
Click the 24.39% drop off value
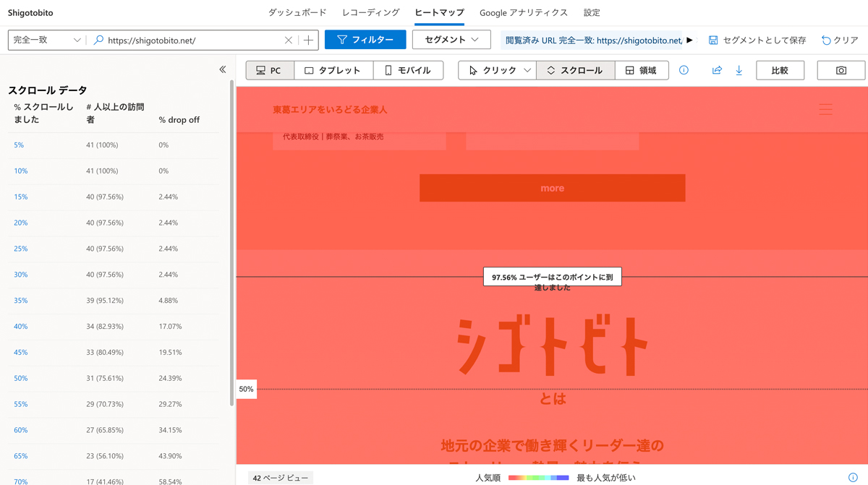pyautogui.click(x=171, y=379)
